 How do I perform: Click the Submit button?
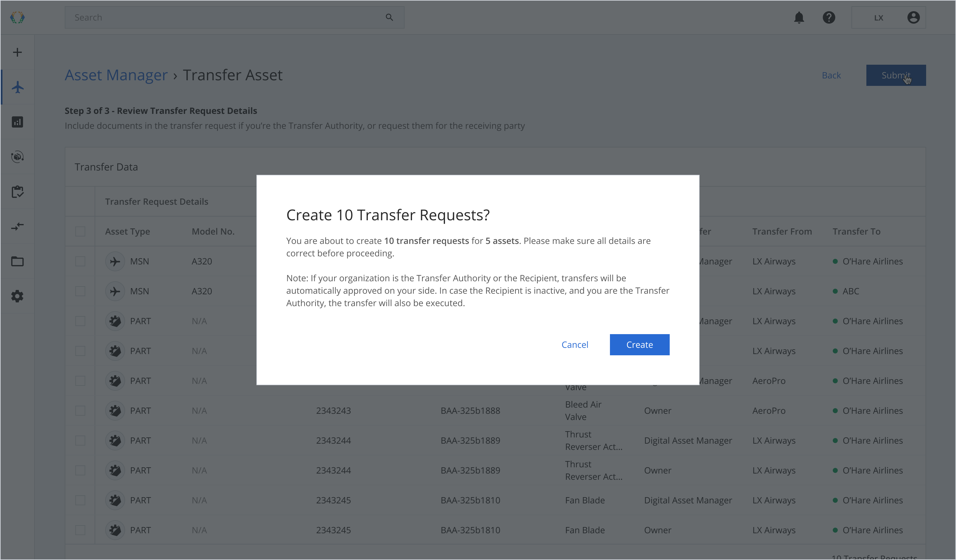[895, 75]
